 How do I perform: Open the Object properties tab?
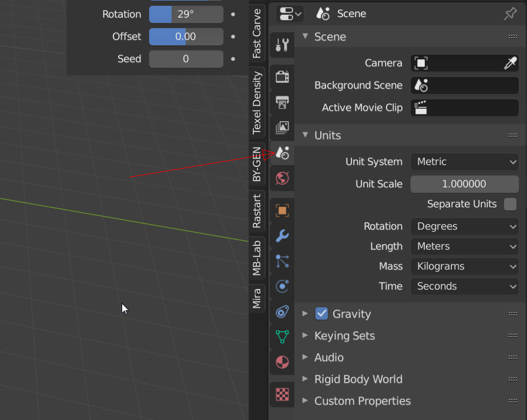pos(282,211)
